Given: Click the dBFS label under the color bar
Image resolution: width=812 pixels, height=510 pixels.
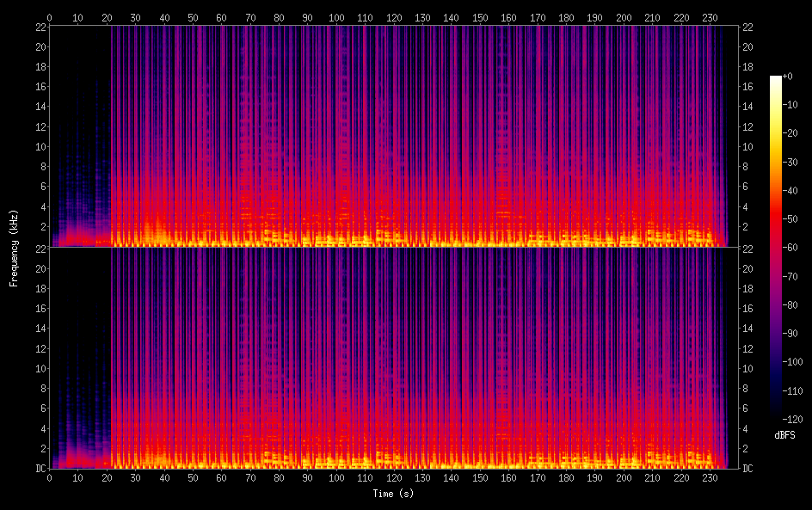Looking at the screenshot, I should (784, 436).
